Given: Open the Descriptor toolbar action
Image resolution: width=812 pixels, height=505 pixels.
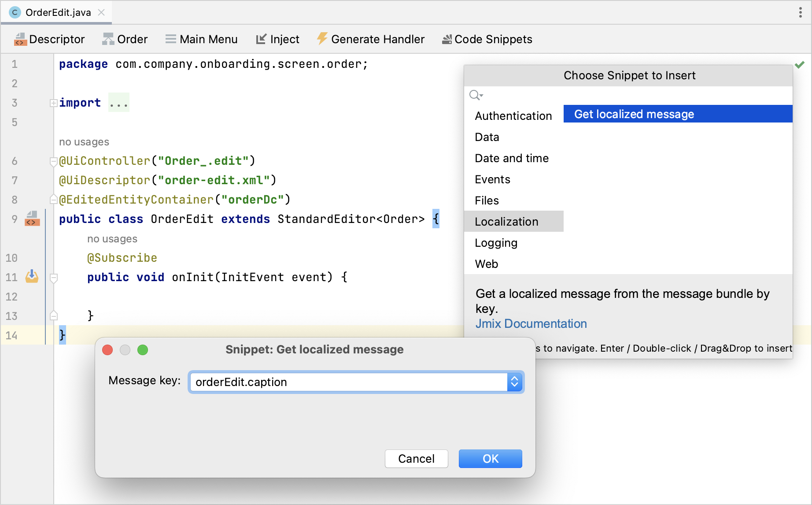Looking at the screenshot, I should (x=49, y=39).
